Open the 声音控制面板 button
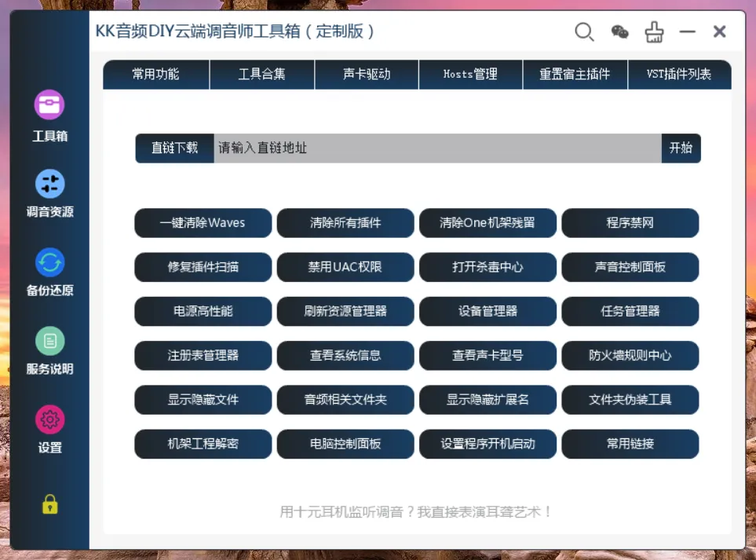 click(630, 267)
